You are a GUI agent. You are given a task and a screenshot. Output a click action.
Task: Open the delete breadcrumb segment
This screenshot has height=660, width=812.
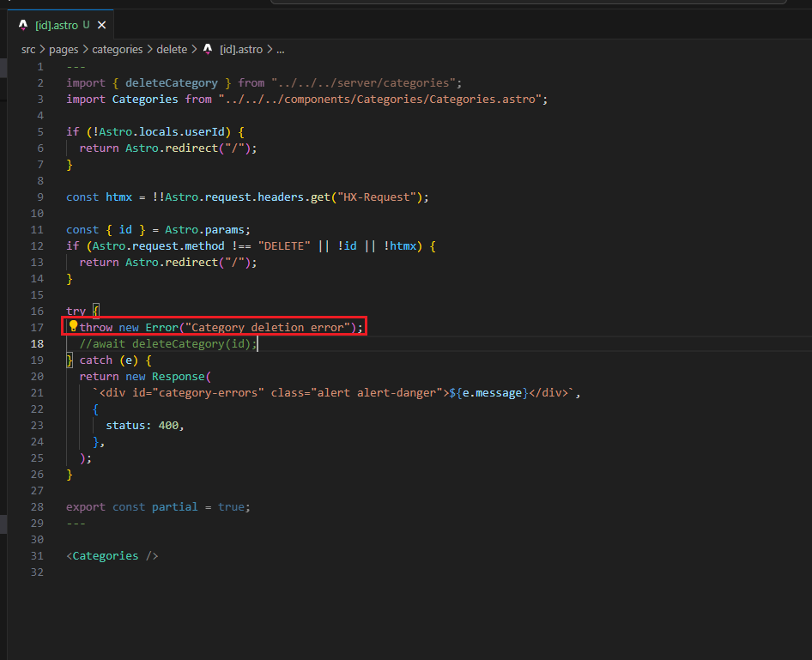pos(172,50)
